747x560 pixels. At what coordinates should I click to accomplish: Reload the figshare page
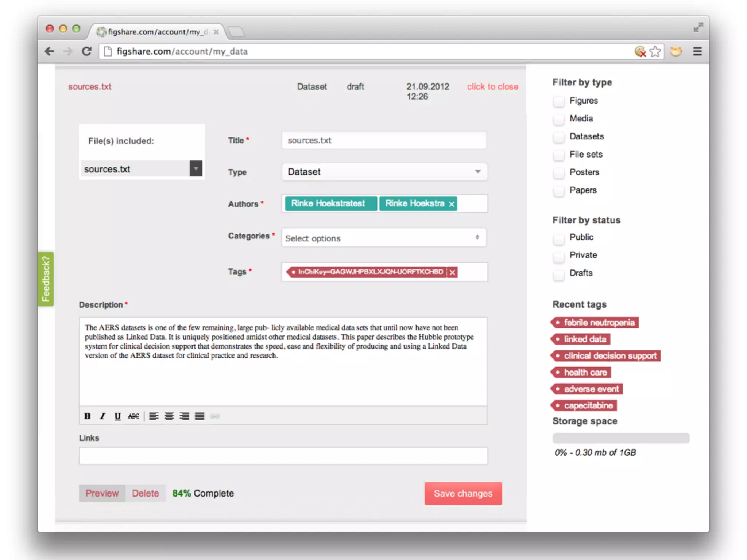(x=86, y=51)
